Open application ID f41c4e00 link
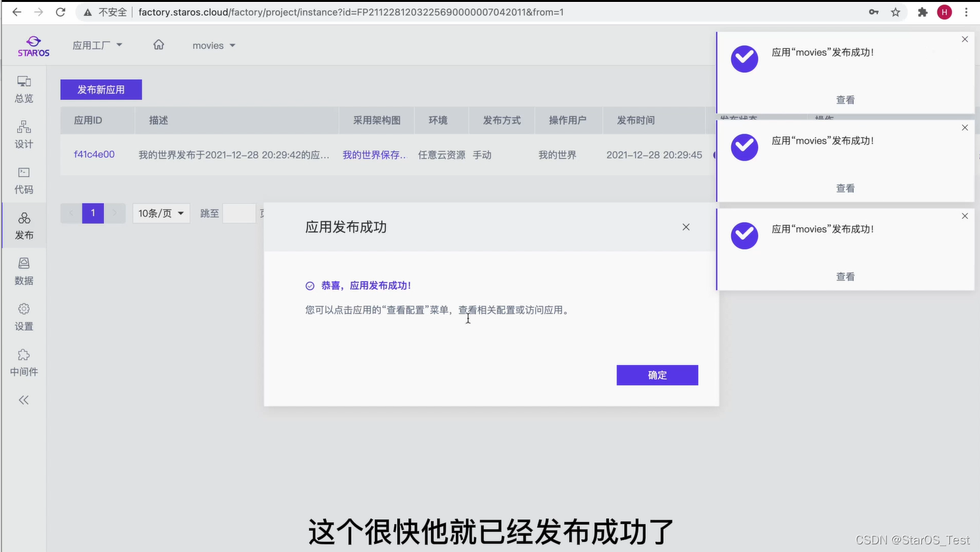Viewport: 980px width, 552px height. [x=94, y=155]
